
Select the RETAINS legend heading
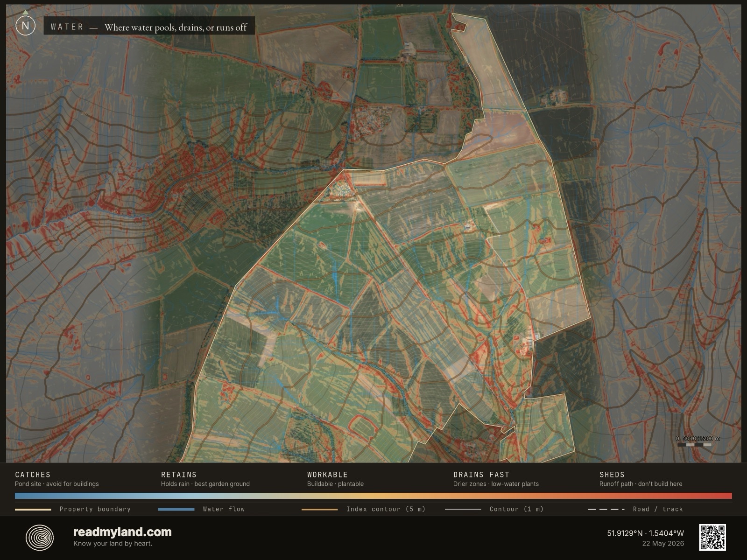179,474
